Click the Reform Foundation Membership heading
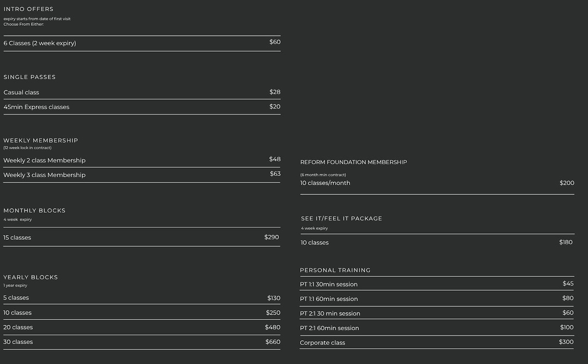 354,162
